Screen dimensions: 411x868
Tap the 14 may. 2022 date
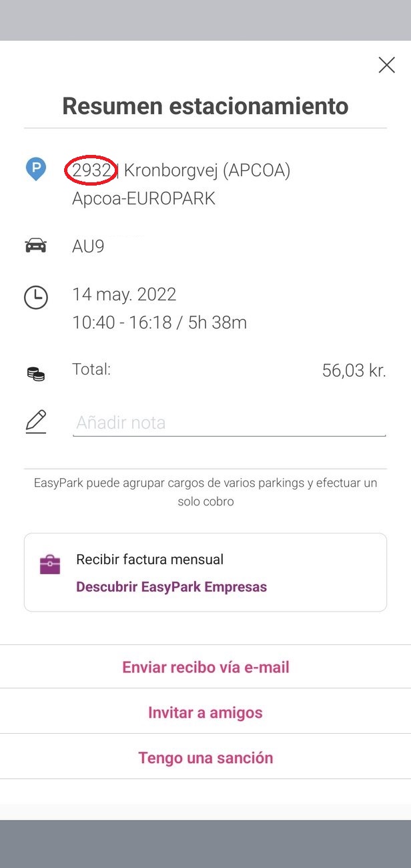pyautogui.click(x=124, y=294)
